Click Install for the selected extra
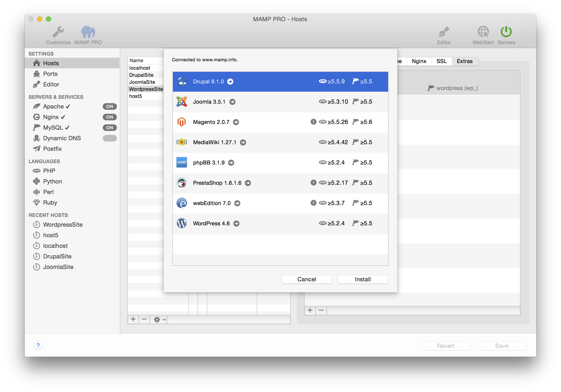The width and height of the screenshot is (561, 392). point(363,279)
